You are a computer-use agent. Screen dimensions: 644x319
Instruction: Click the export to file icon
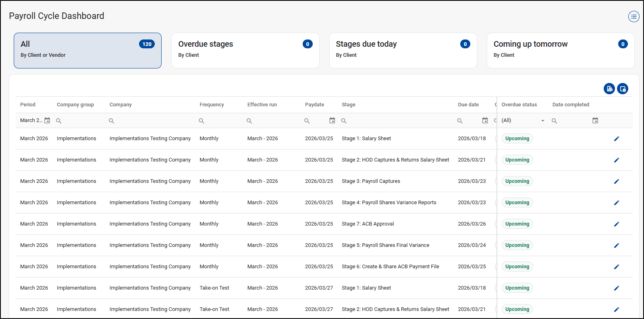[609, 89]
